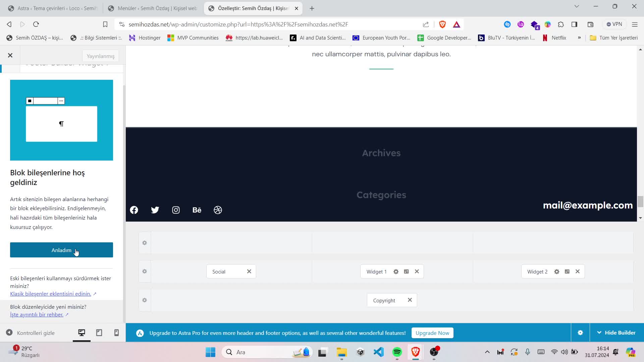Screen dimensions: 644x362
Task: Click the 'Upgrade Now' button
Action: coord(433,333)
